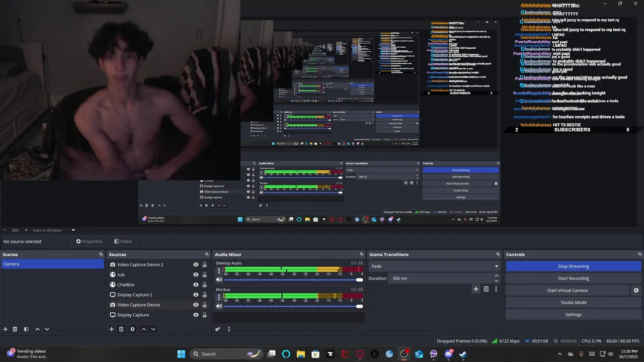Increase transition Duration with the up arrow
The image size is (644, 362).
coord(497,276)
